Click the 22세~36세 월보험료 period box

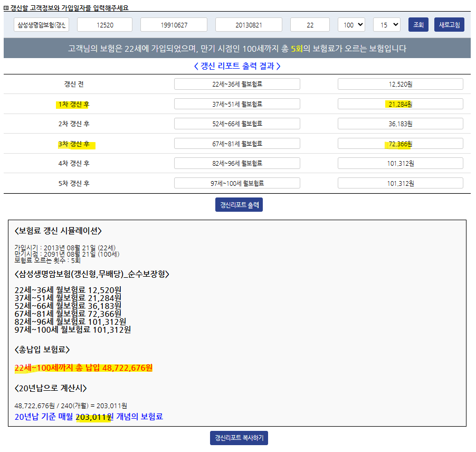coord(237,84)
